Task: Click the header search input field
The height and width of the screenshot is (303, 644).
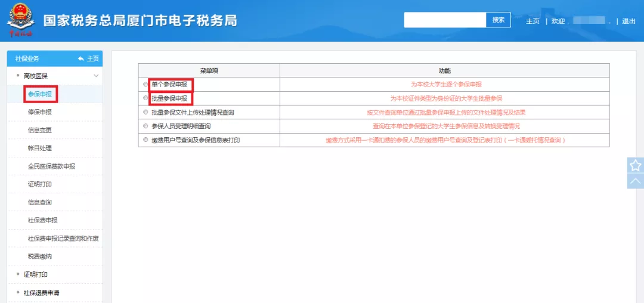Action: click(x=445, y=20)
